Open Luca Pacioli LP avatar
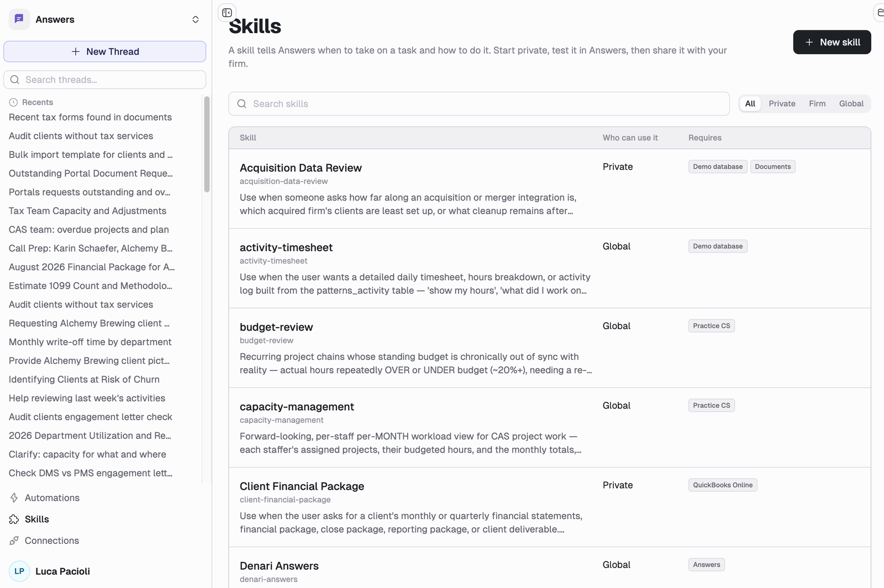Image resolution: width=884 pixels, height=588 pixels. coord(19,571)
